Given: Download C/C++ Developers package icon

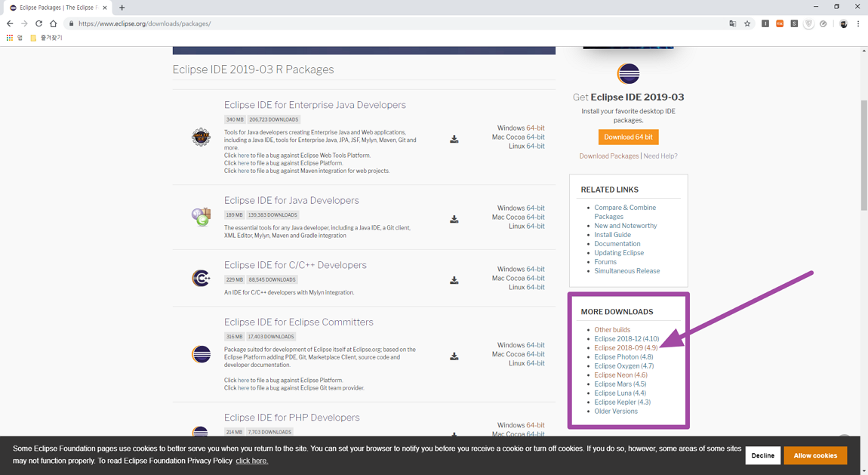Looking at the screenshot, I should [454, 280].
